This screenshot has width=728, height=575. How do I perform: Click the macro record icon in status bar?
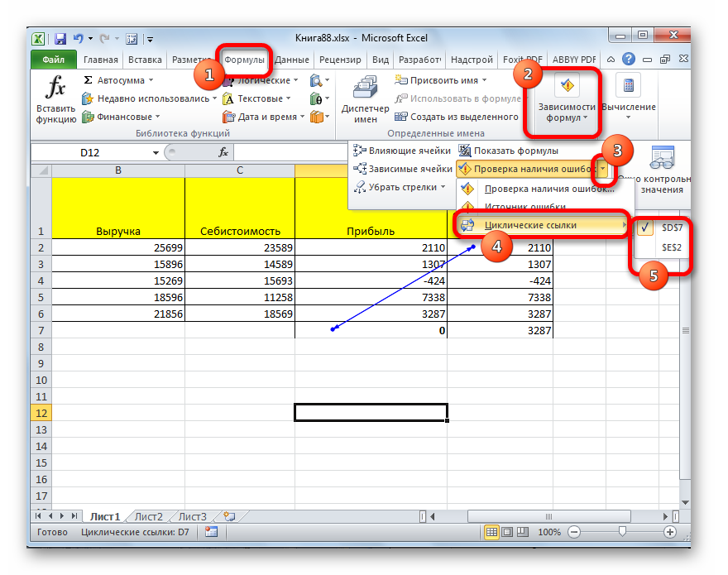(212, 533)
